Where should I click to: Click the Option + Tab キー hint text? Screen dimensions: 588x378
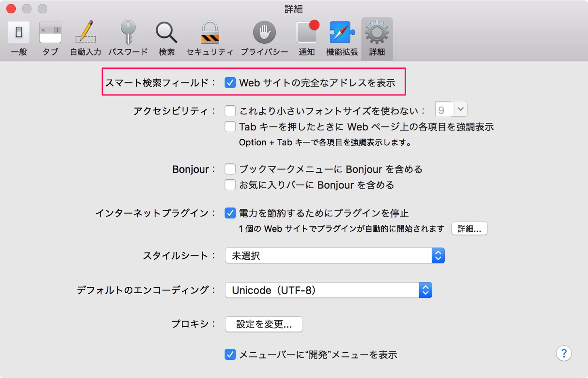click(x=325, y=142)
